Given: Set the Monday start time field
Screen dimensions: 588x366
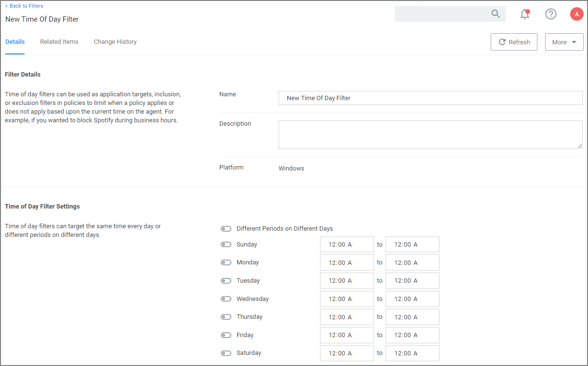Looking at the screenshot, I should click(x=347, y=262).
